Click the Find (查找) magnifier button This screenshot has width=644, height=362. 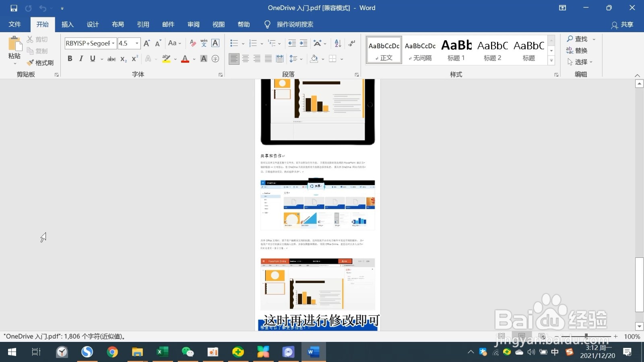pyautogui.click(x=577, y=39)
